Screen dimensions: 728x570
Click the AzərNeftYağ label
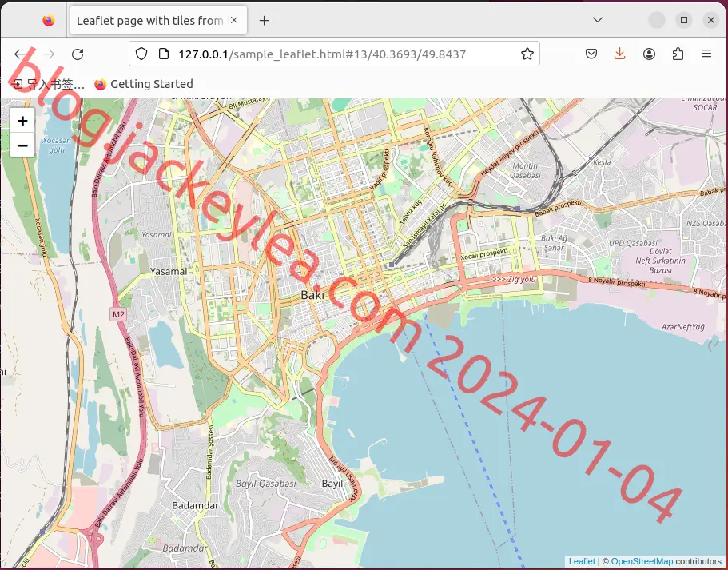click(x=682, y=327)
